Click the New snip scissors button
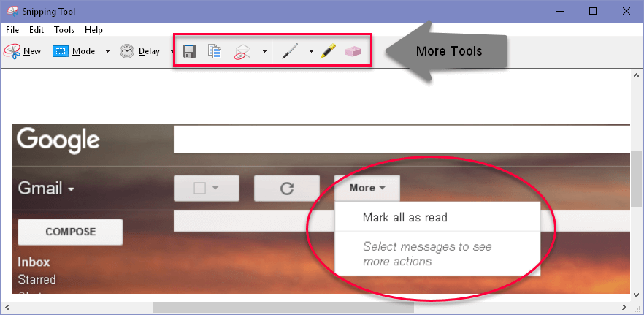The image size is (644, 315). pyautogui.click(x=22, y=51)
